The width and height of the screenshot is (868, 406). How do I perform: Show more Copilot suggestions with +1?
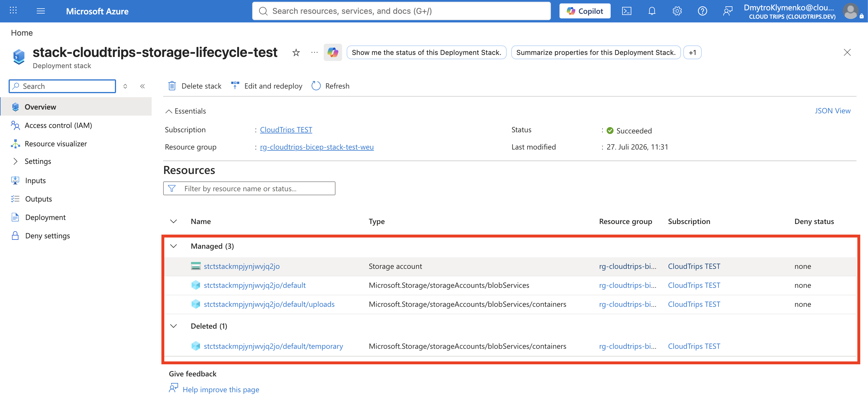(692, 52)
